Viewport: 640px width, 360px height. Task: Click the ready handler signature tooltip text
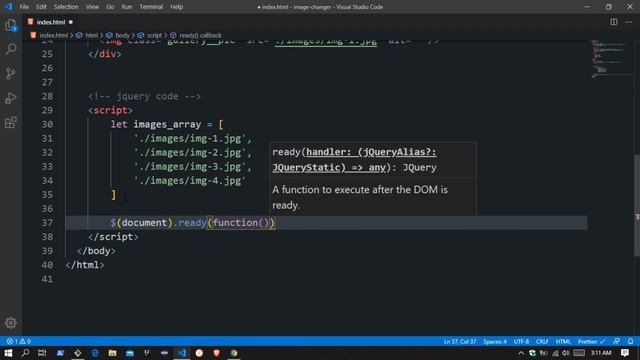tap(354, 160)
